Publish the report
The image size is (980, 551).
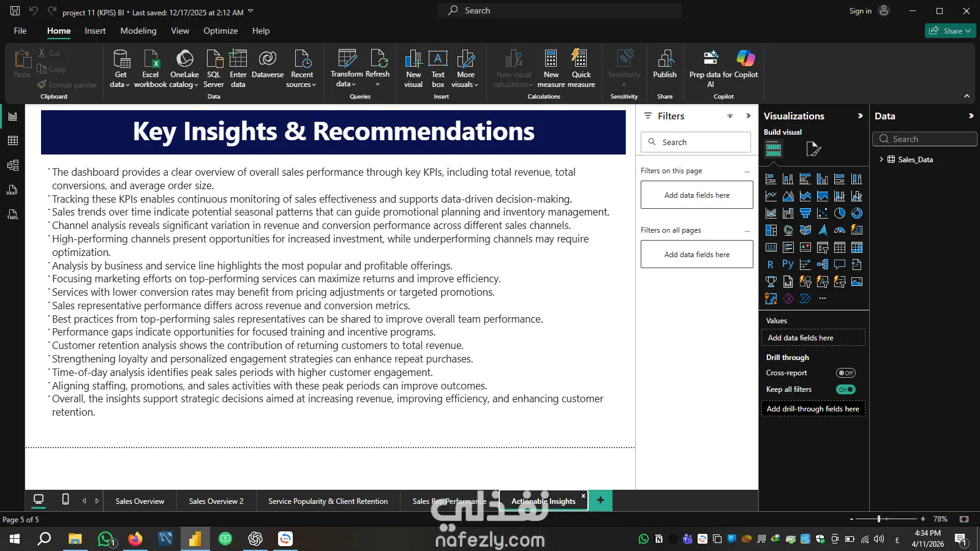pyautogui.click(x=665, y=64)
